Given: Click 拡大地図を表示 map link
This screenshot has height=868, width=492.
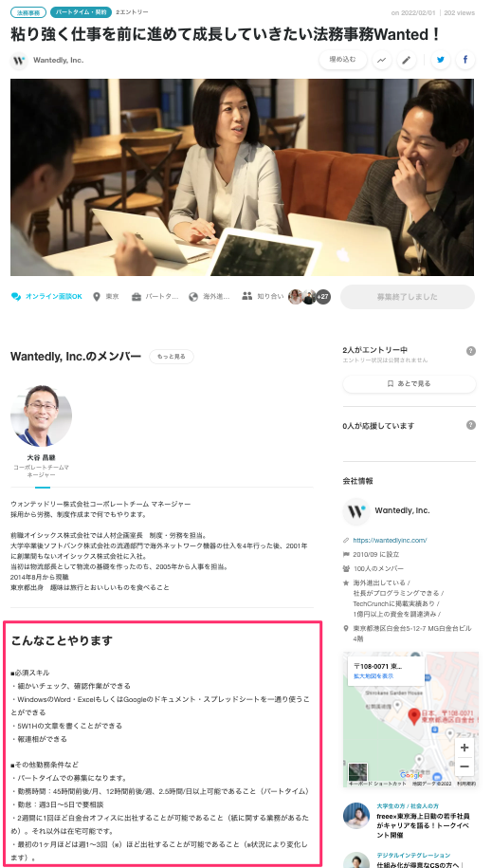Looking at the screenshot, I should 374,676.
